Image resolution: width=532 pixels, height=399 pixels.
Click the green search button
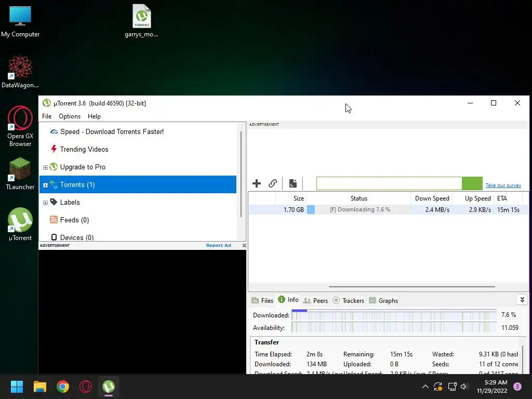point(472,183)
